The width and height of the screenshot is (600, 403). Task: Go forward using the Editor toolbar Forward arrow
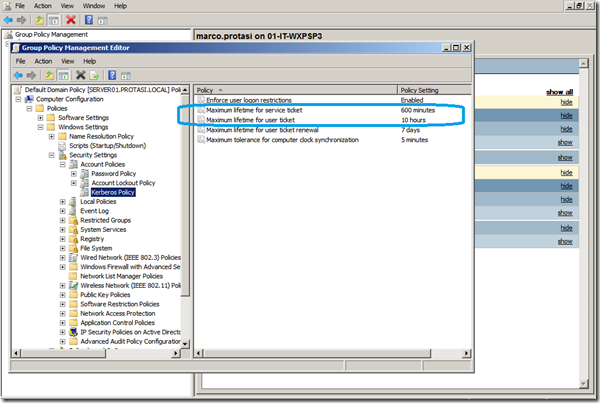coord(31,75)
